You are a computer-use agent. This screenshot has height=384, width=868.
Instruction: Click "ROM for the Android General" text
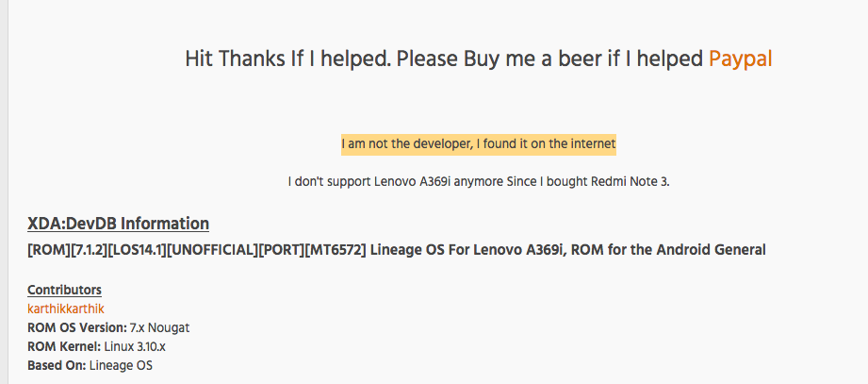pyautogui.click(x=668, y=250)
